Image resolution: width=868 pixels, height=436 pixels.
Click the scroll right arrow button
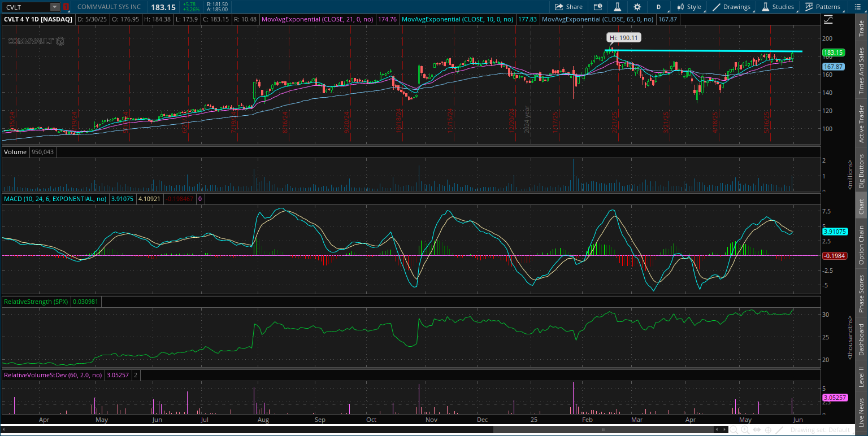[x=724, y=429]
